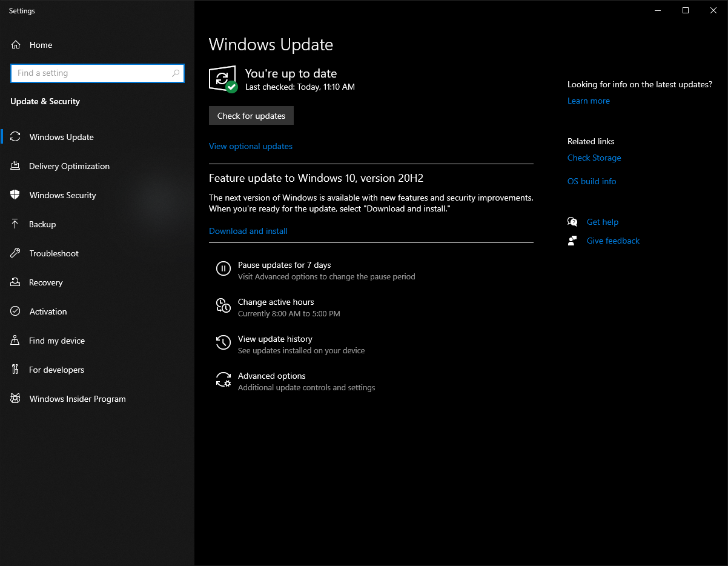This screenshot has width=728, height=566.
Task: Click the Windows Update sync arrows sidebar icon
Action: tap(16, 137)
